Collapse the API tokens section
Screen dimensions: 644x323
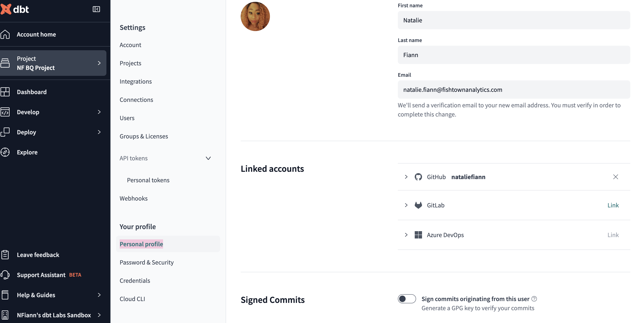tap(208, 158)
